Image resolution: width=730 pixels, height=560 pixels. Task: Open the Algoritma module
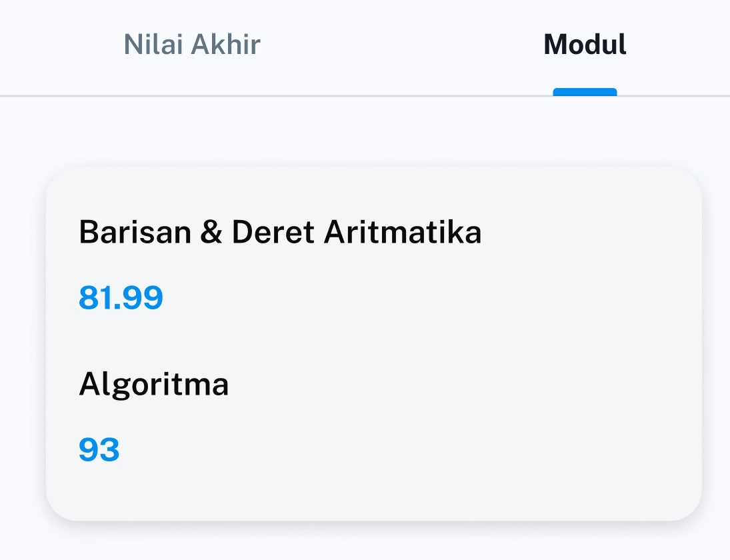[x=153, y=384]
